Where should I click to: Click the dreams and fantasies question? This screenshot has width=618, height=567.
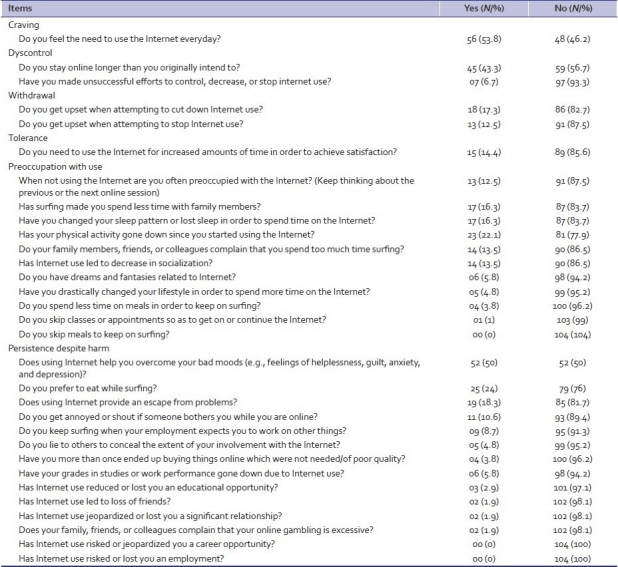click(127, 277)
